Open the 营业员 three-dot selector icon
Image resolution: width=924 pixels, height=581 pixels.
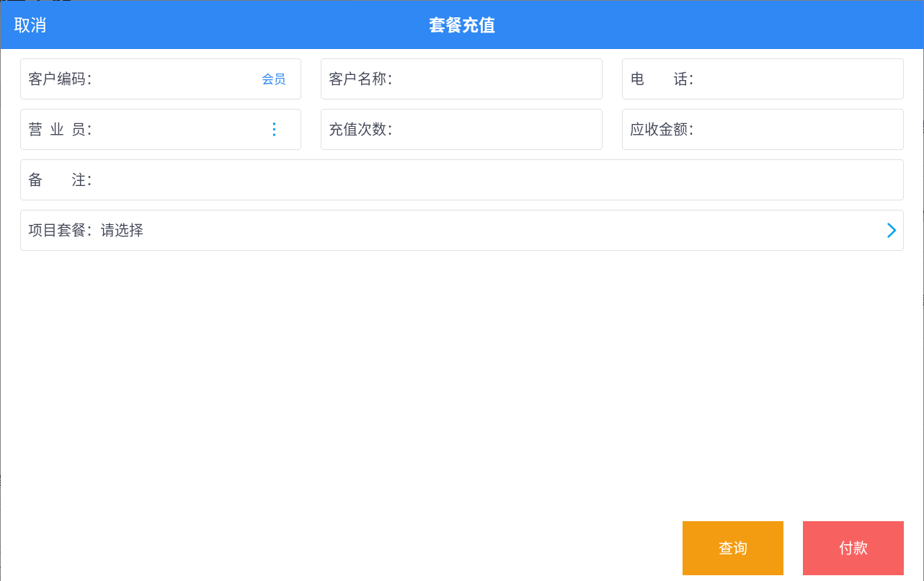[x=274, y=130]
